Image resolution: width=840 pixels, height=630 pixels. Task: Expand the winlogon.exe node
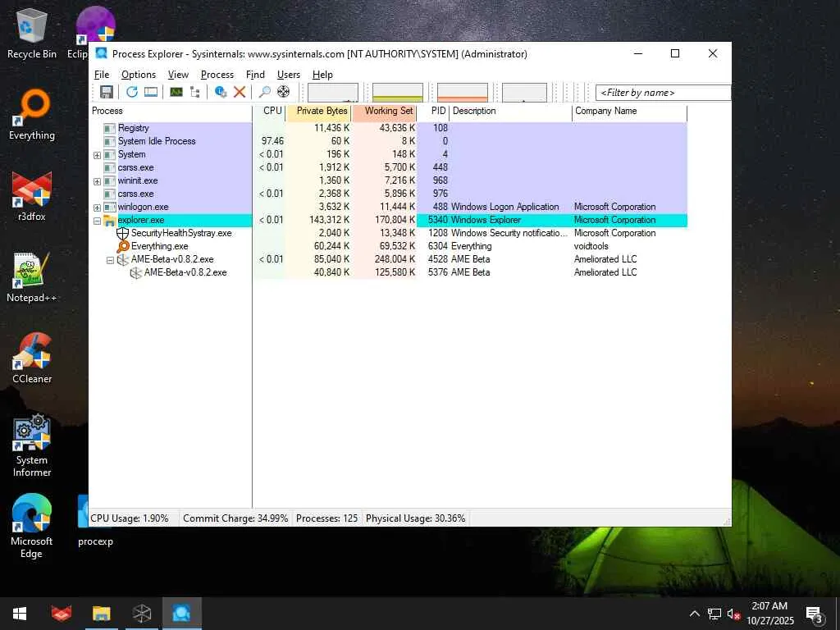[x=97, y=208]
